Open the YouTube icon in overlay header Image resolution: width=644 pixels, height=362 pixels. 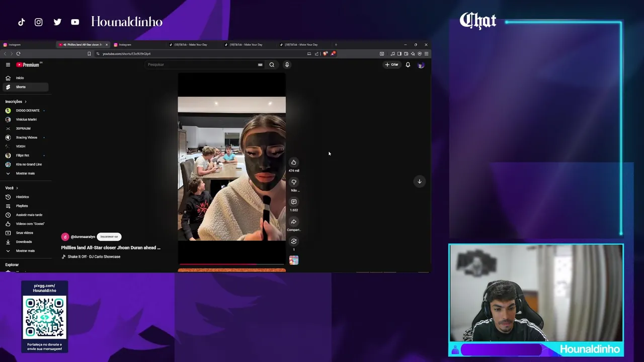(x=75, y=22)
